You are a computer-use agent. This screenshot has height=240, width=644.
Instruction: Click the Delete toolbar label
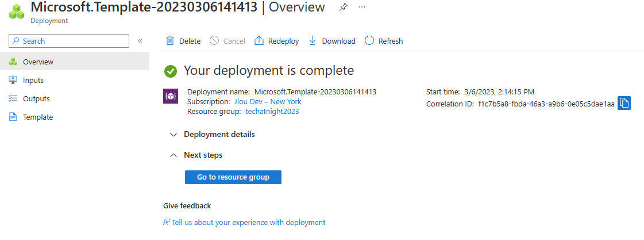[x=190, y=41]
